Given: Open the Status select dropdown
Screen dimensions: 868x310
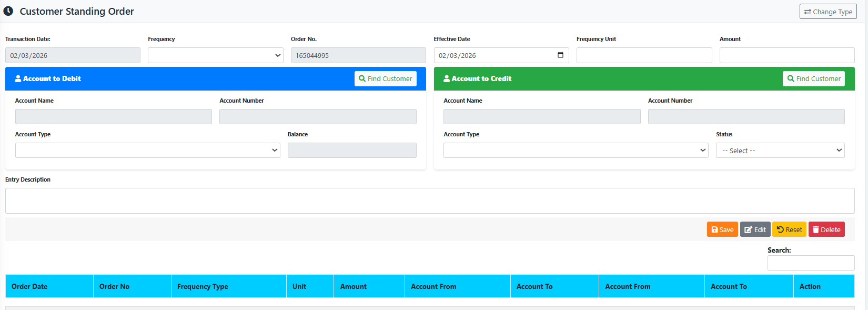Looking at the screenshot, I should click(780, 151).
